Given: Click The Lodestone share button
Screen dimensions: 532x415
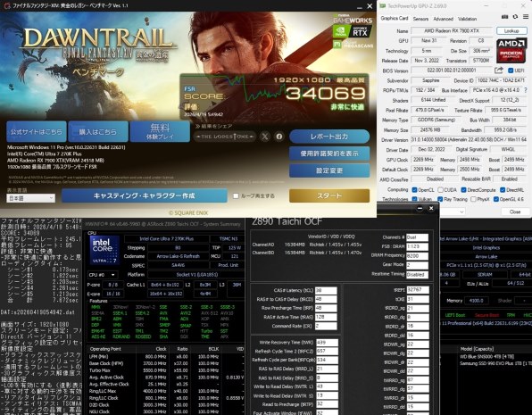Looking at the screenshot, I should click(x=225, y=137).
